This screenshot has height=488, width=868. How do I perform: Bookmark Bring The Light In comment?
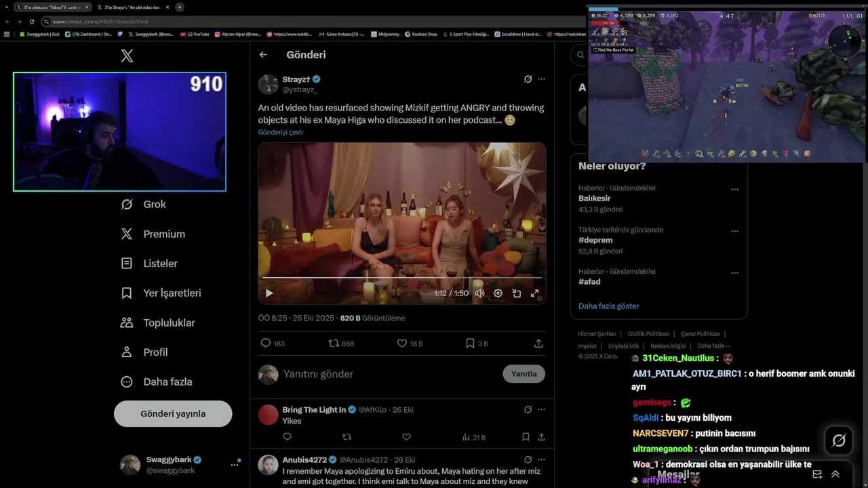coord(526,437)
